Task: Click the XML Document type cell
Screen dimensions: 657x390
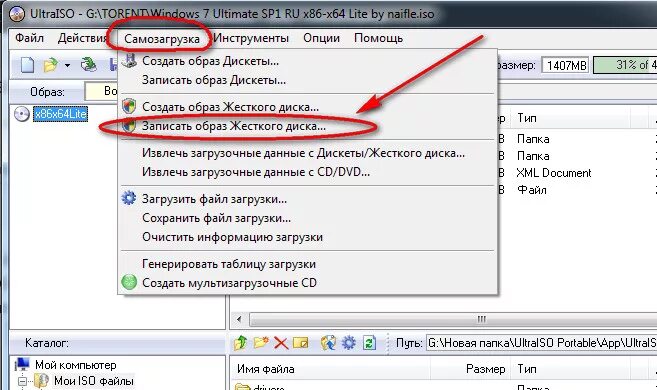Action: [x=554, y=173]
